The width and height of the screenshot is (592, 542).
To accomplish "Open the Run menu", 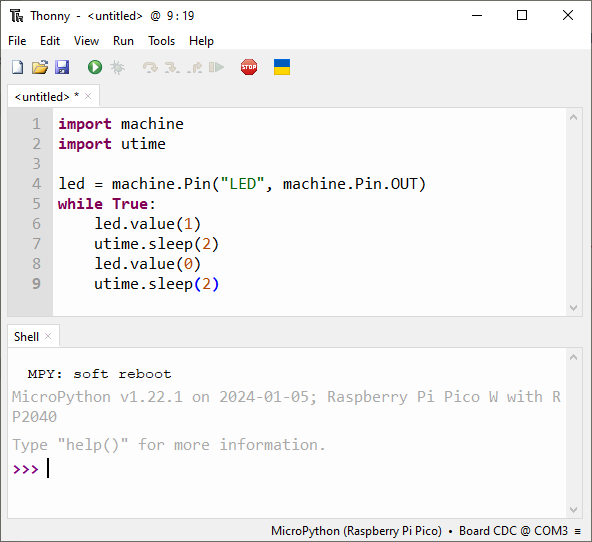I will point(123,41).
